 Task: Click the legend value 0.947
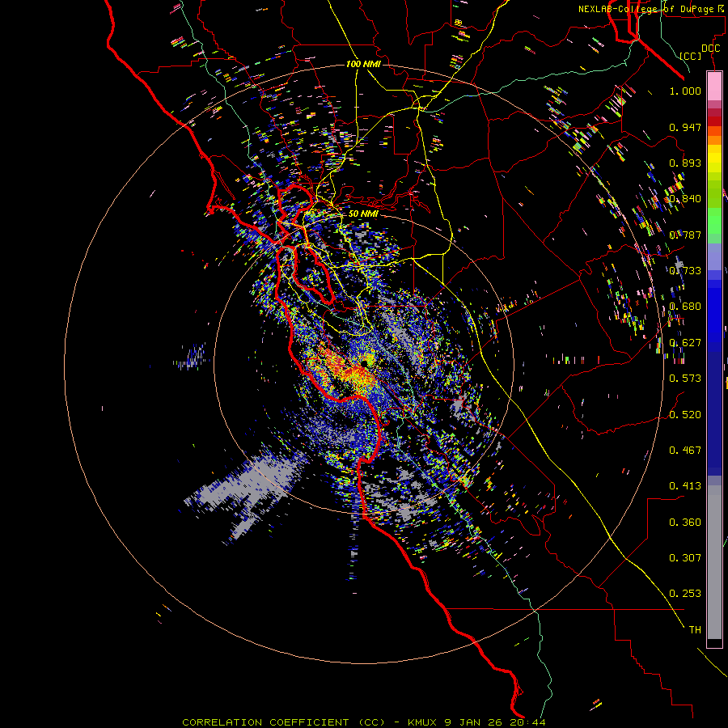(x=685, y=127)
